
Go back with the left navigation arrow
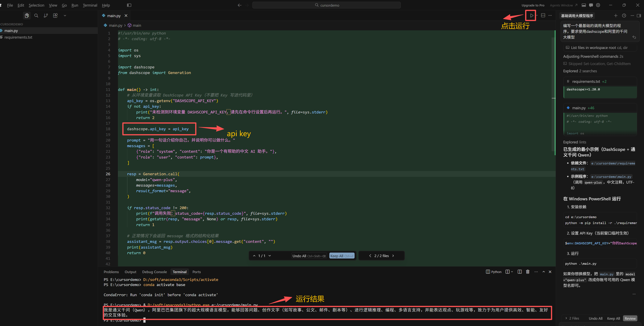pos(239,5)
